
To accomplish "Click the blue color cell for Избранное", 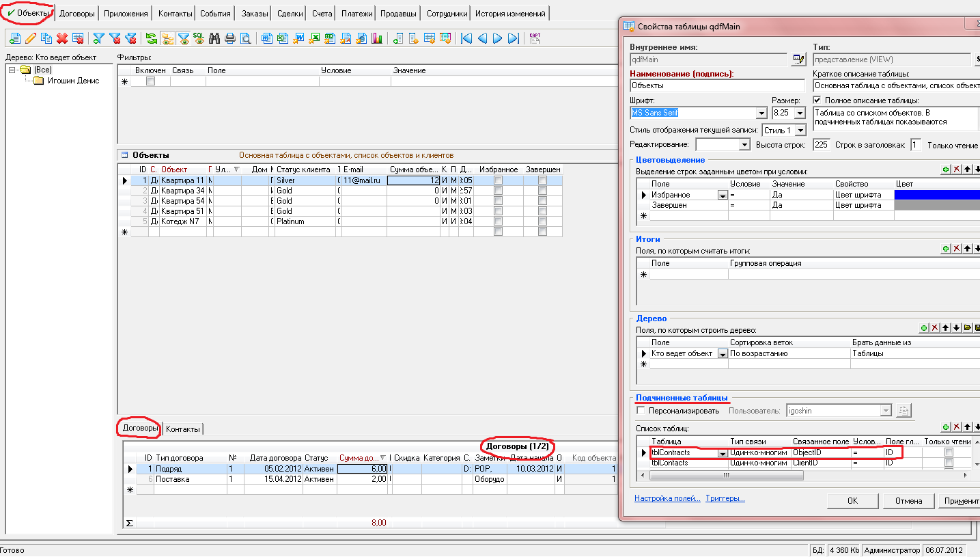I will pos(937,195).
